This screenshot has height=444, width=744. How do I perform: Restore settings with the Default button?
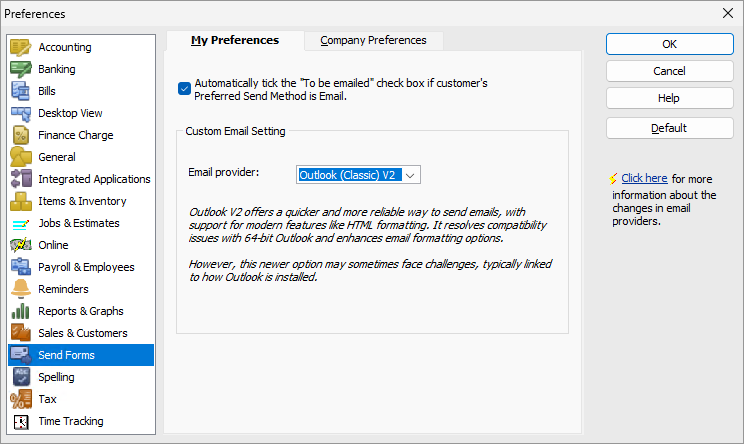[670, 128]
